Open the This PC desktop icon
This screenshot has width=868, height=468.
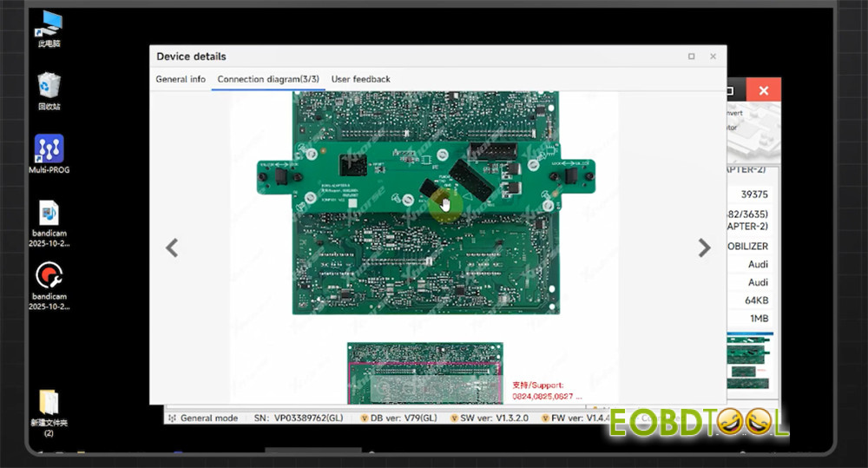point(49,30)
